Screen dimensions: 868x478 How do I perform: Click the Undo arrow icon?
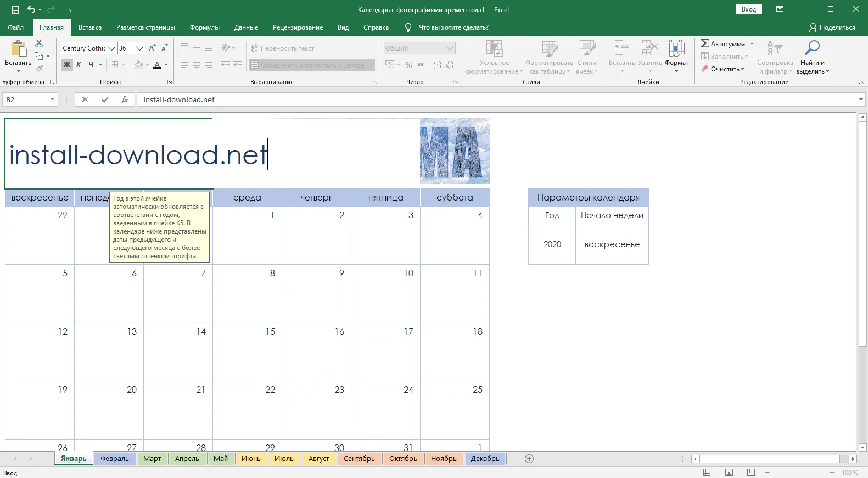click(x=31, y=9)
